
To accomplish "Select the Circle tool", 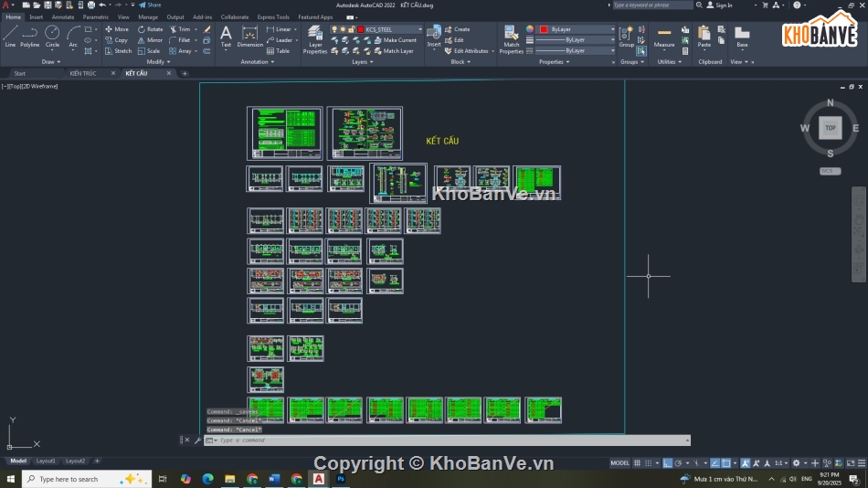I will pyautogui.click(x=52, y=36).
